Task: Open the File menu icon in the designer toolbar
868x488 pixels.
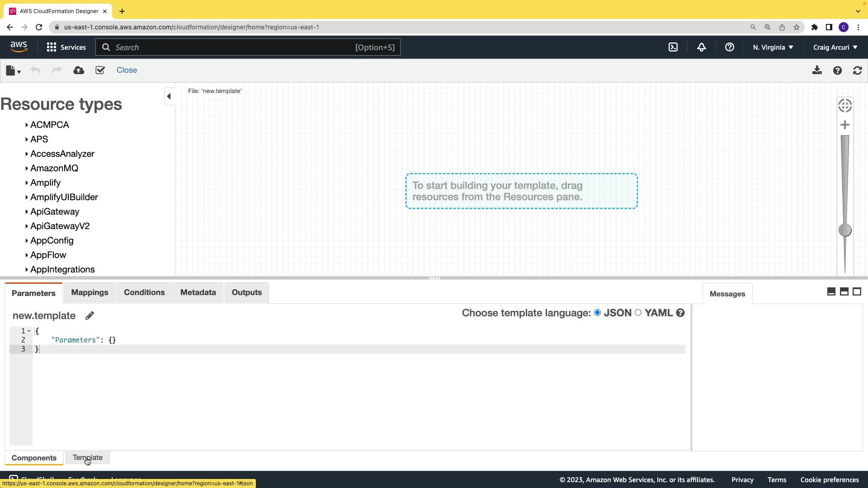Action: tap(13, 70)
